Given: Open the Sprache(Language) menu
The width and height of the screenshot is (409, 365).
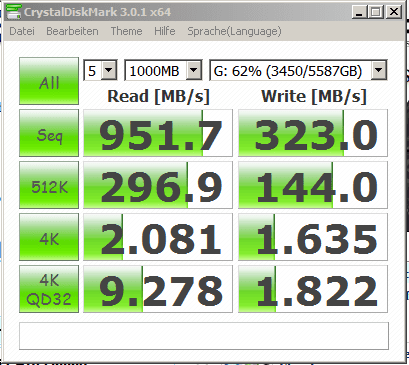Looking at the screenshot, I should click(x=234, y=31).
